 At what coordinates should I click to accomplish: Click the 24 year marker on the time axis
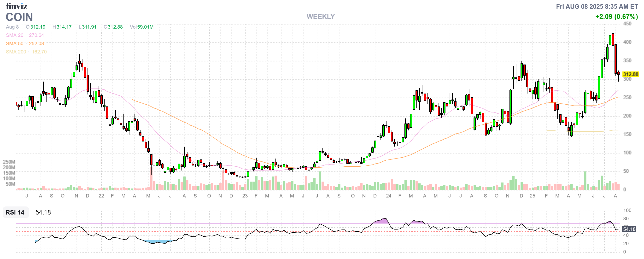coord(389,196)
